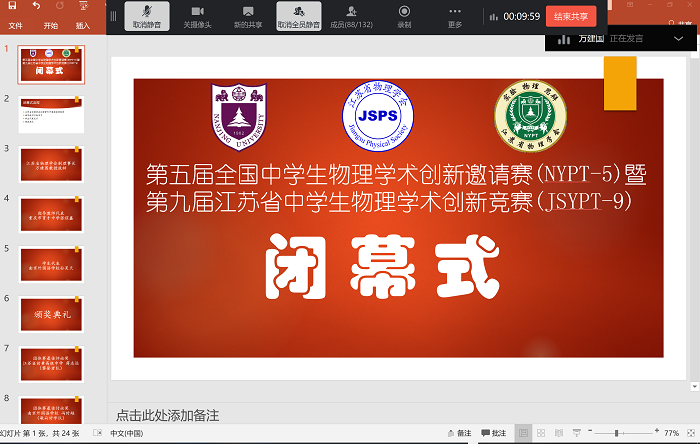Click the NYPT-5 competition title line
Screen dimensions: 700x444
point(396,174)
